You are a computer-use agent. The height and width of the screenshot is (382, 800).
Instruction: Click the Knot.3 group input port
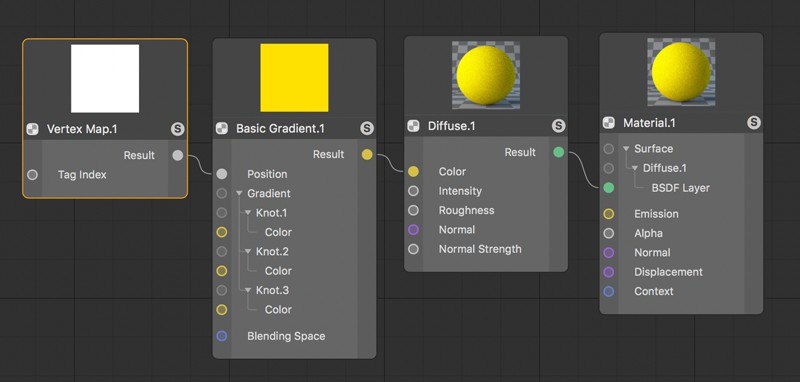tap(221, 290)
